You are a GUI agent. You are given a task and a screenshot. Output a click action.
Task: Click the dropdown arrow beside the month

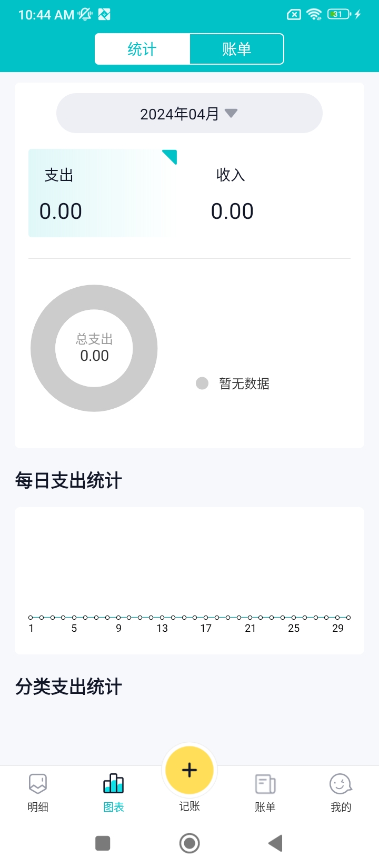coord(231,113)
